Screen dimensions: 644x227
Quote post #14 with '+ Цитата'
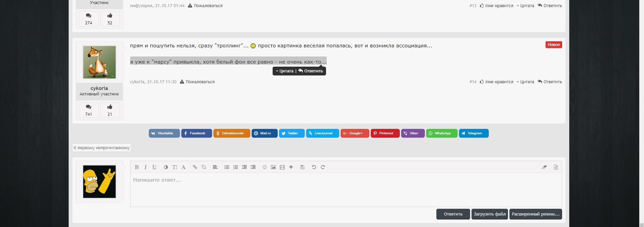click(x=525, y=82)
